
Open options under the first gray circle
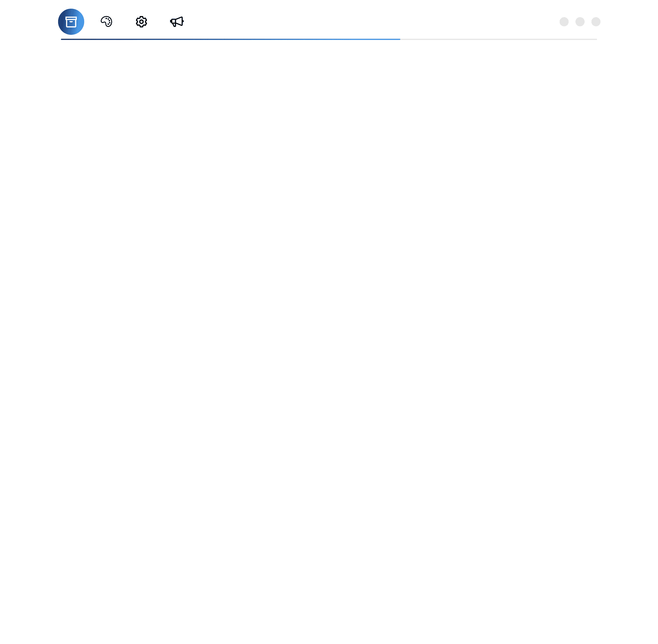pos(565,22)
